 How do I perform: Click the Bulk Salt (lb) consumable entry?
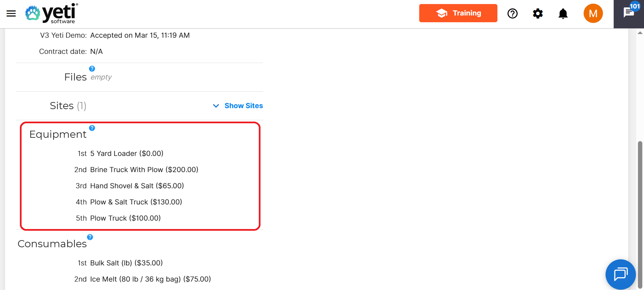126,263
